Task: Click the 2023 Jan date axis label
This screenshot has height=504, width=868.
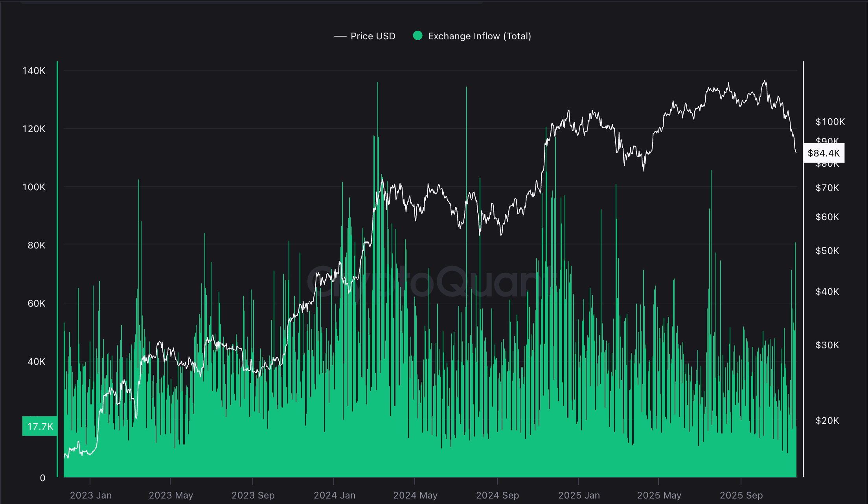Action: tap(91, 495)
